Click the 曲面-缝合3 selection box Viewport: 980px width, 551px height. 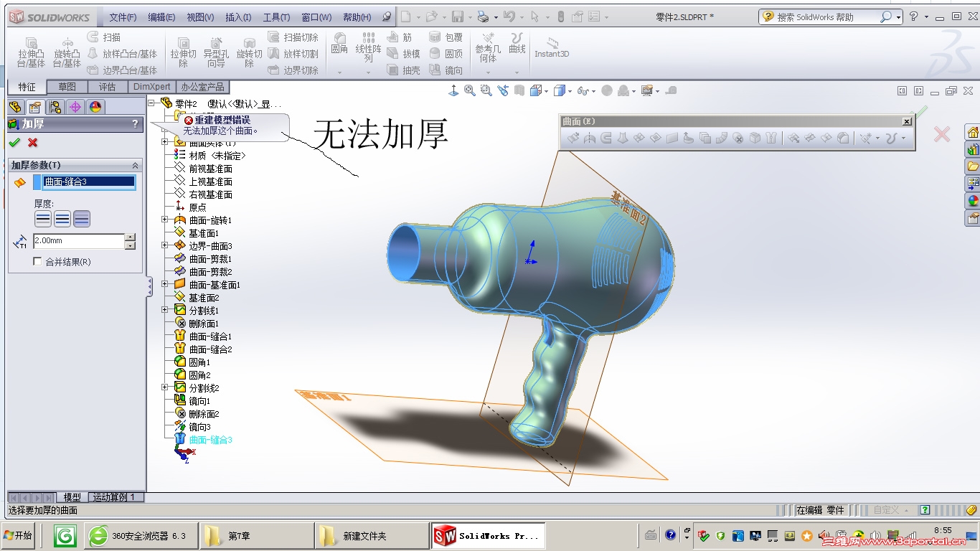point(89,182)
